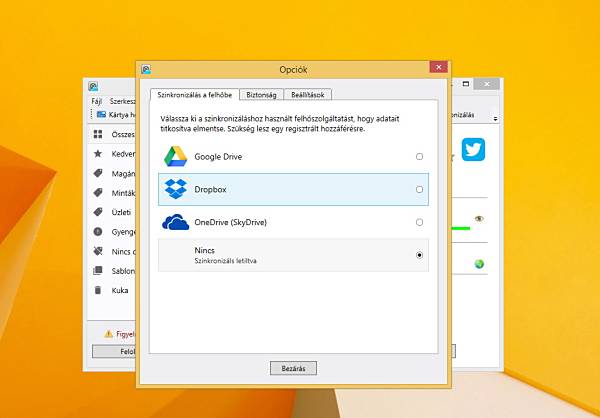Click the Üzleti tag icon in sidebar

pyautogui.click(x=98, y=212)
